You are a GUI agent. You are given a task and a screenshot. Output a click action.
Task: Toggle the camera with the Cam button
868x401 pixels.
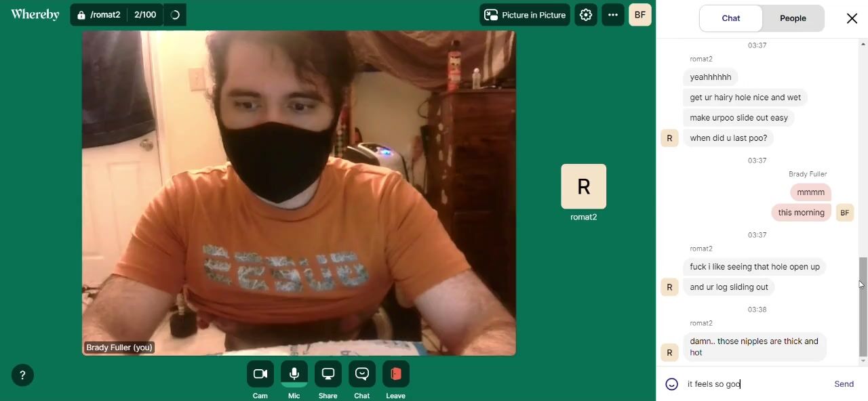[260, 374]
